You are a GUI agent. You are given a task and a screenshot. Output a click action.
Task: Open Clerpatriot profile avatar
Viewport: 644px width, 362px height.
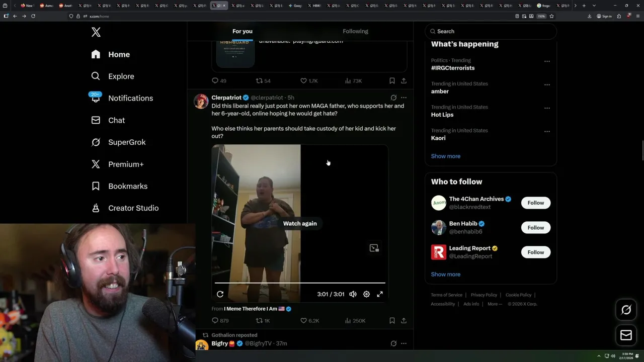(201, 101)
